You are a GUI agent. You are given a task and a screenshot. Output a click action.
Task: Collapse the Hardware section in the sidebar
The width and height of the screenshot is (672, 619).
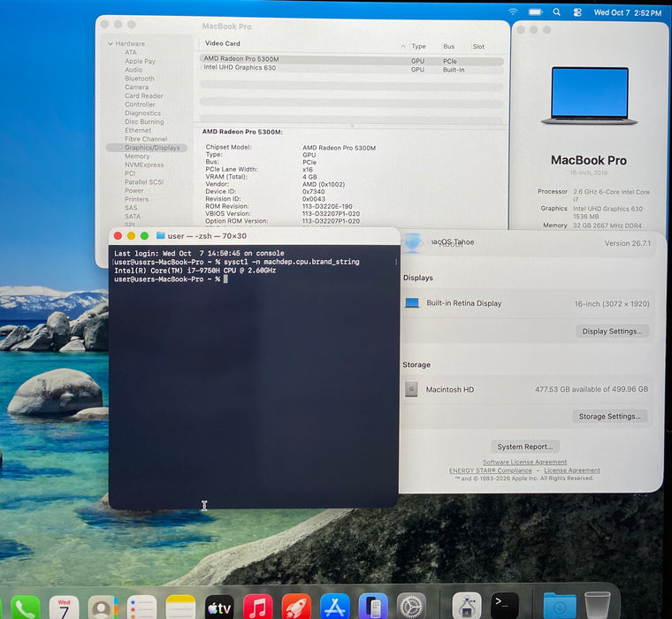coord(111,43)
